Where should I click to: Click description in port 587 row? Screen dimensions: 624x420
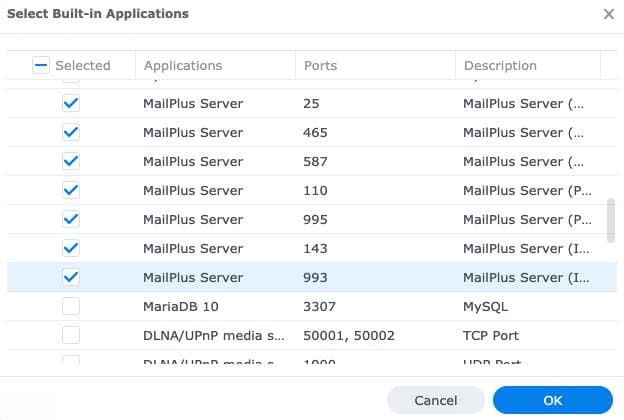point(523,162)
